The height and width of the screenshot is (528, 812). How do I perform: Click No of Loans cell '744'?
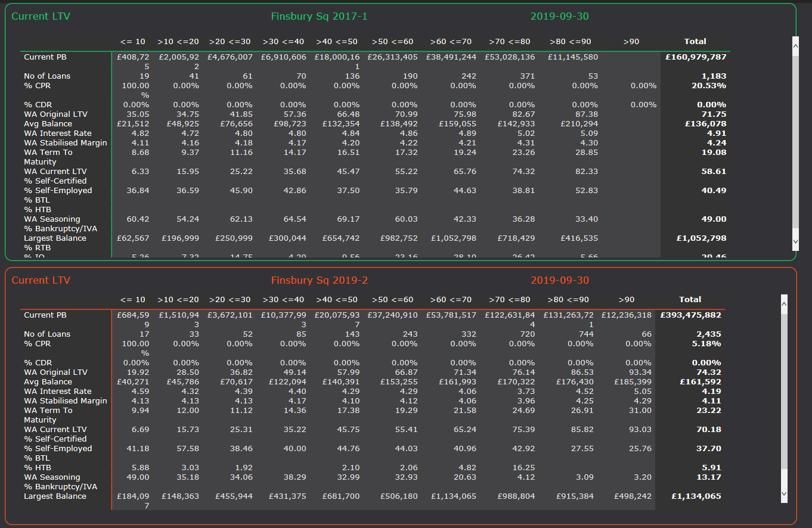tap(586, 334)
